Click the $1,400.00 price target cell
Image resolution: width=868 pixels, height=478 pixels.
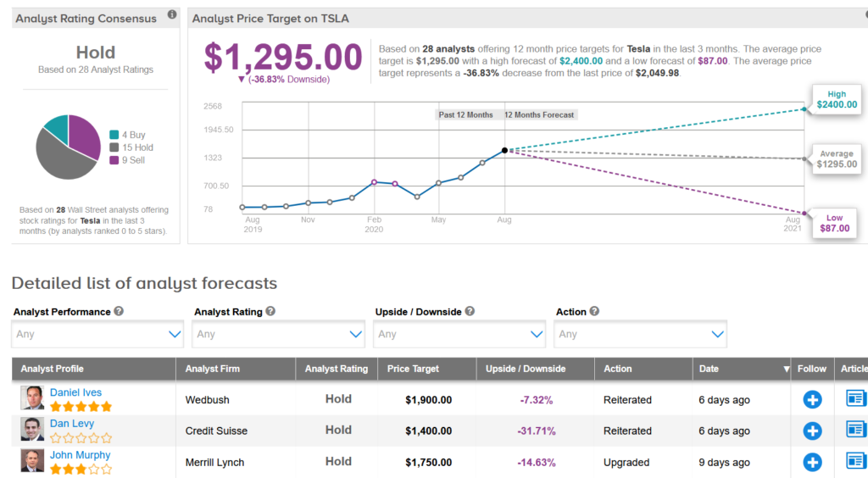(428, 431)
